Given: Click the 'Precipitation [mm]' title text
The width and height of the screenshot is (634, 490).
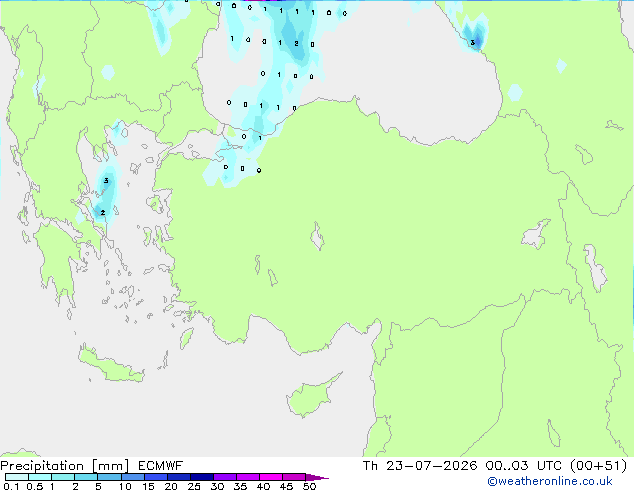Looking at the screenshot, I should tap(65, 466).
